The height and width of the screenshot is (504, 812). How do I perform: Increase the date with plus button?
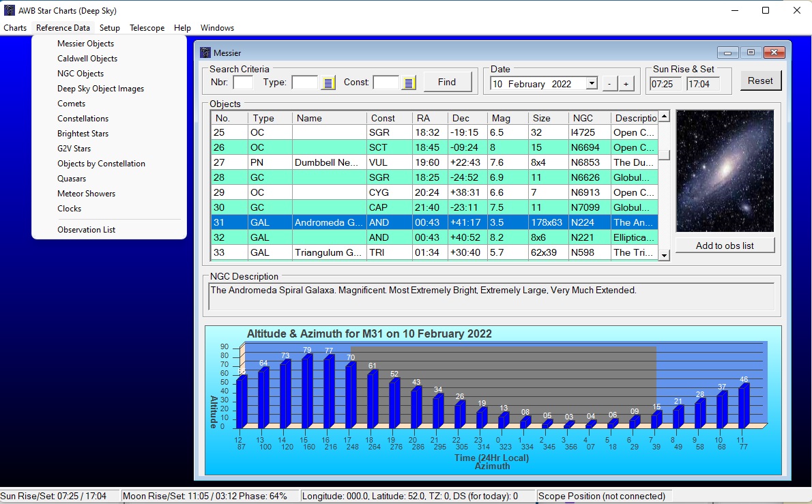point(626,84)
